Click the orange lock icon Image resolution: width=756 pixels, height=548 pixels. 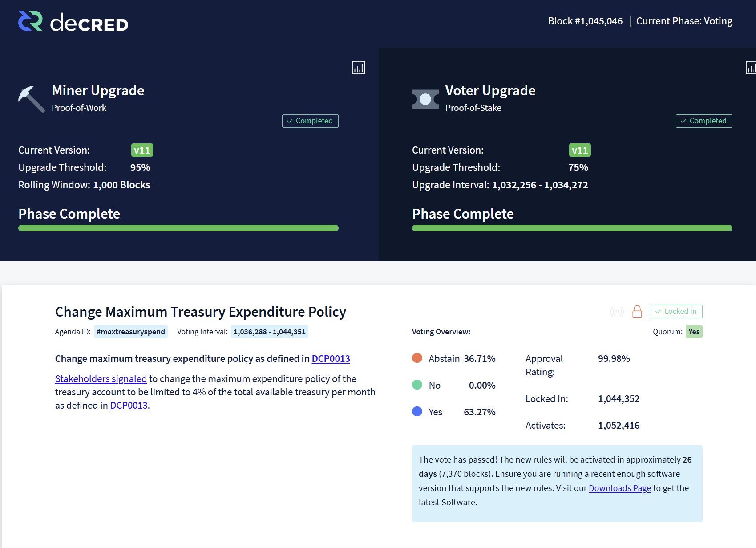(x=637, y=312)
